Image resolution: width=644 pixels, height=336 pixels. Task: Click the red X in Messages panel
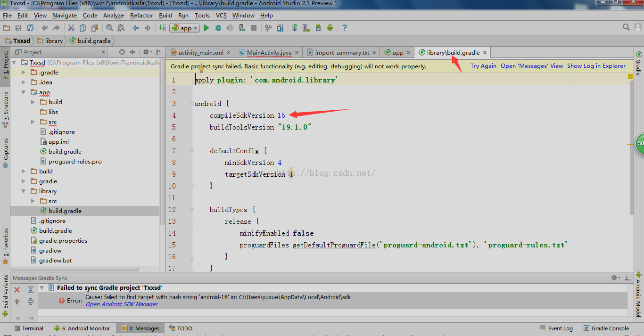tap(17, 290)
